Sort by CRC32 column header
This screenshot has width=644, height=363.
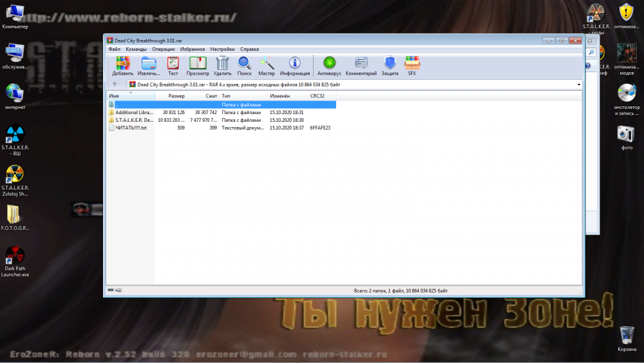click(321, 96)
